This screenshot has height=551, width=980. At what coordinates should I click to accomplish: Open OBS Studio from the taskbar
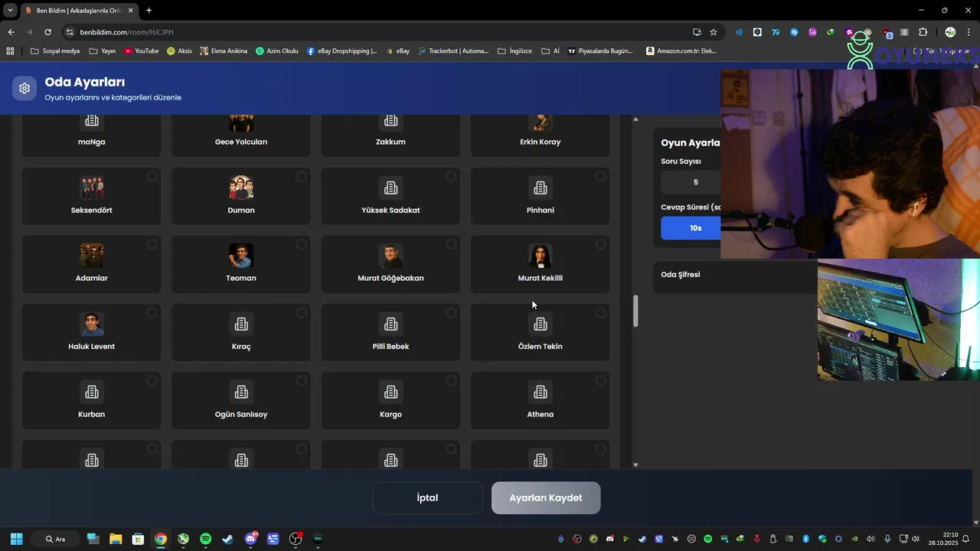pyautogui.click(x=296, y=539)
